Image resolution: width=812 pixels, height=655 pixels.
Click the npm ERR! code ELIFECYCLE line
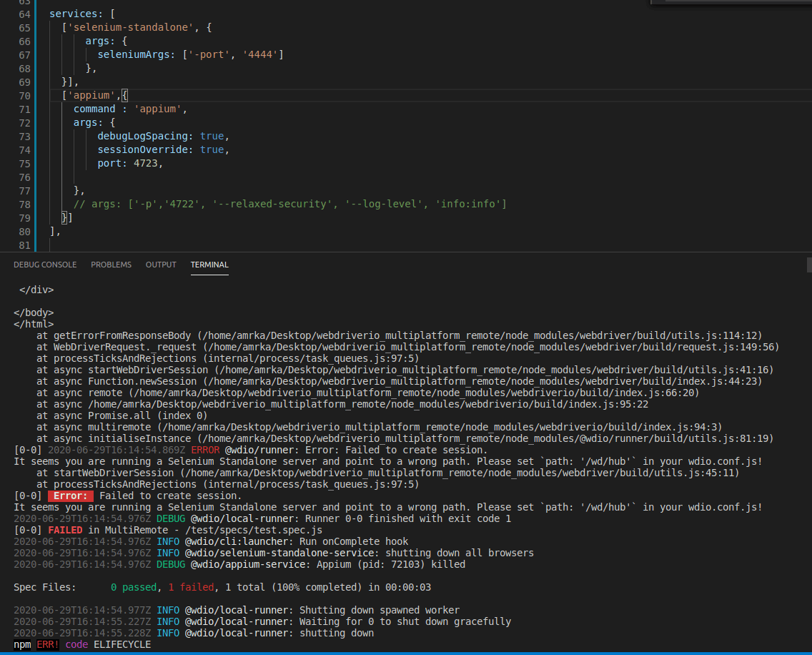pyautogui.click(x=82, y=644)
